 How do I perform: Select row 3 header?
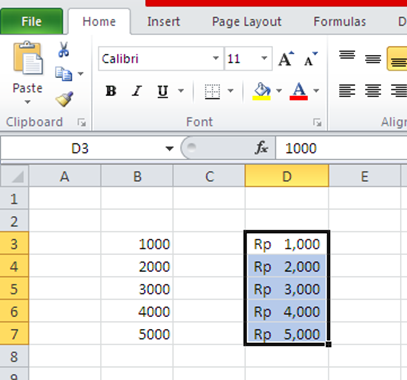click(14, 244)
